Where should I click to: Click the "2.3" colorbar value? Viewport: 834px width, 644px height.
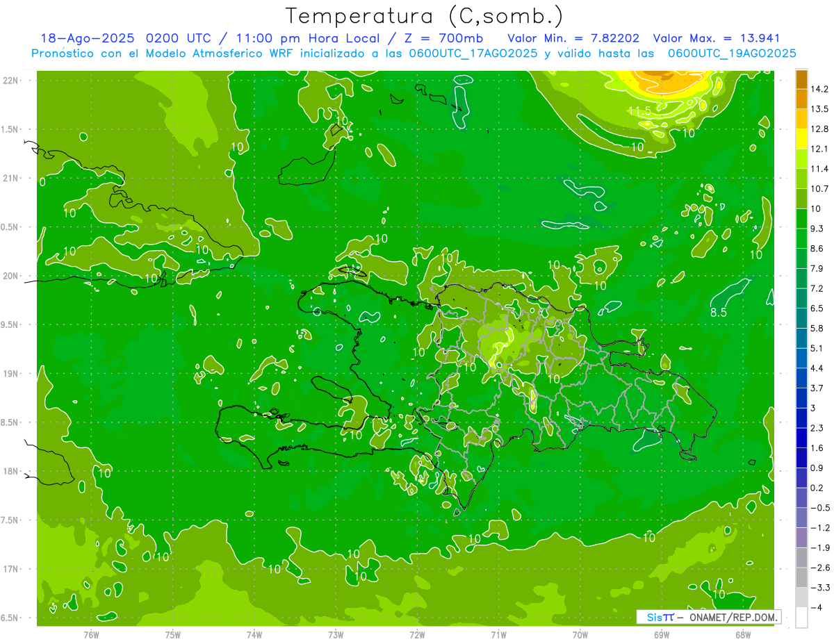(x=819, y=428)
